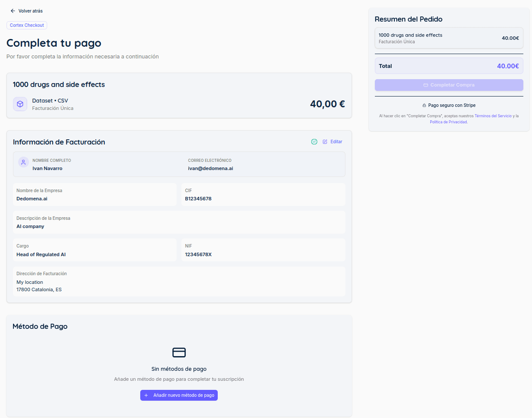Viewport: 532px width, 418px height.
Task: Click the dataset cube icon
Action: pos(20,104)
